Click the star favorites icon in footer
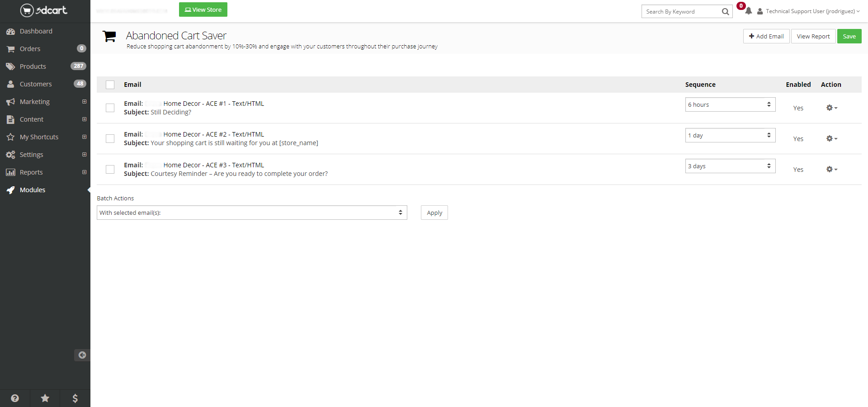The image size is (868, 407). [45, 398]
